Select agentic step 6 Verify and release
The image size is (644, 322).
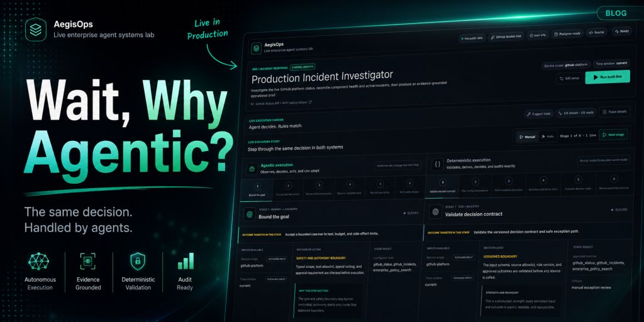(409, 187)
